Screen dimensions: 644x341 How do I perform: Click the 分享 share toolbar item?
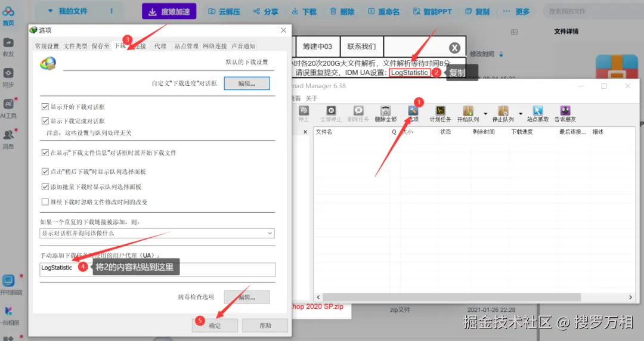pos(265,11)
